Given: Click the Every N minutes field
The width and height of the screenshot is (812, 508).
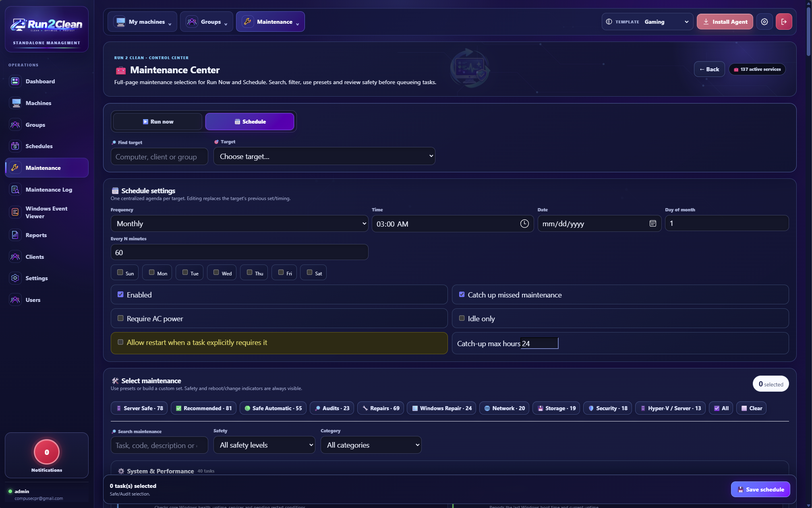Looking at the screenshot, I should [239, 252].
